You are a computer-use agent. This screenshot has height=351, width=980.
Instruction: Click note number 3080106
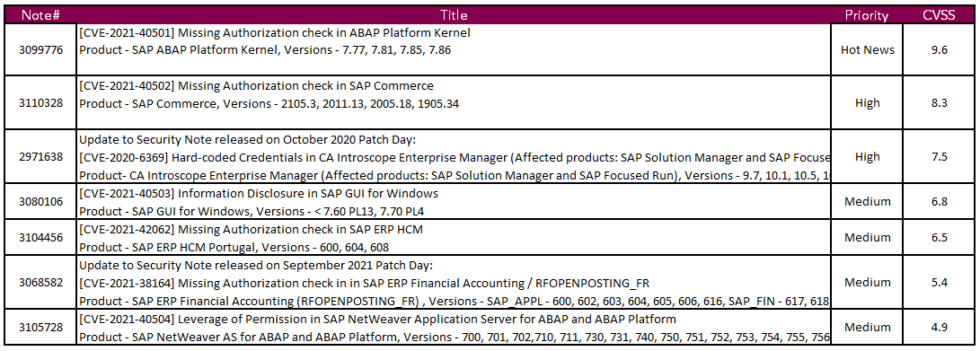coord(40,202)
